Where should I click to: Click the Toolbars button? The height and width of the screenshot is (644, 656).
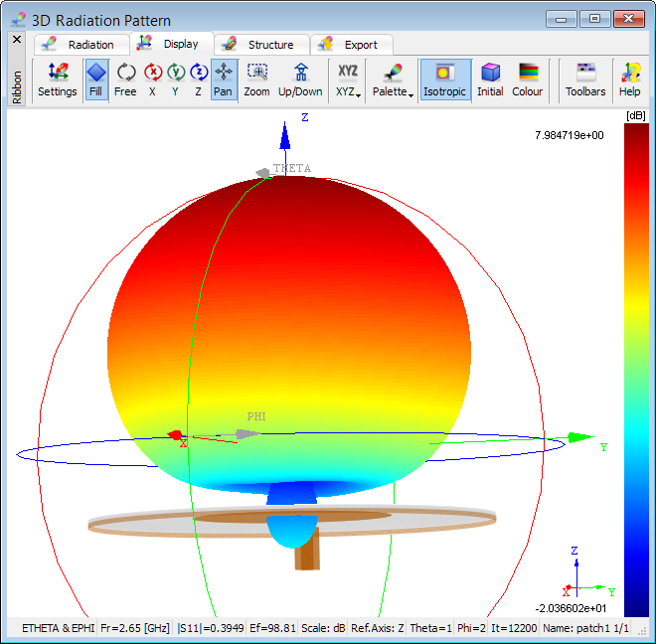click(x=585, y=80)
